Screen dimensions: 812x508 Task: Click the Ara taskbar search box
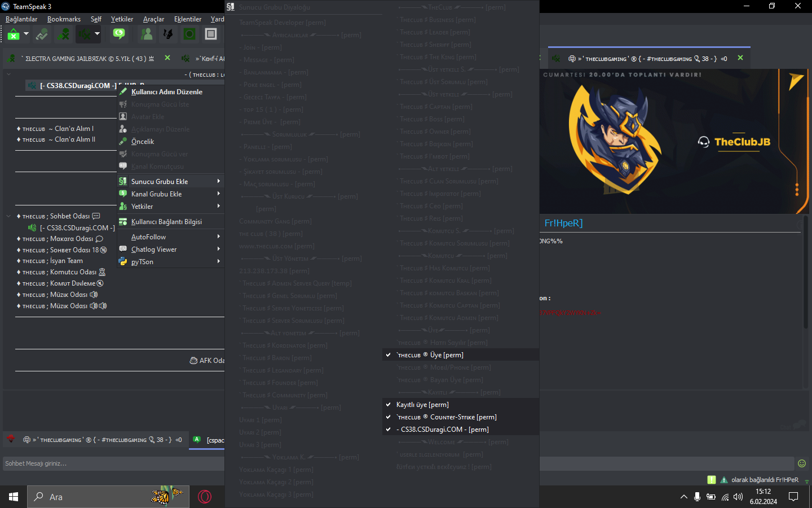coord(107,497)
